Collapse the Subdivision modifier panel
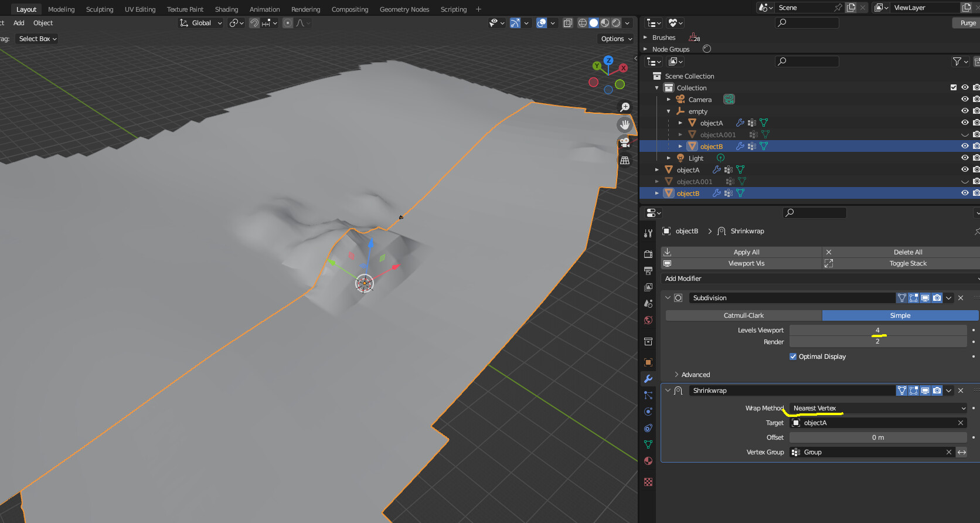980x523 pixels. 668,298
